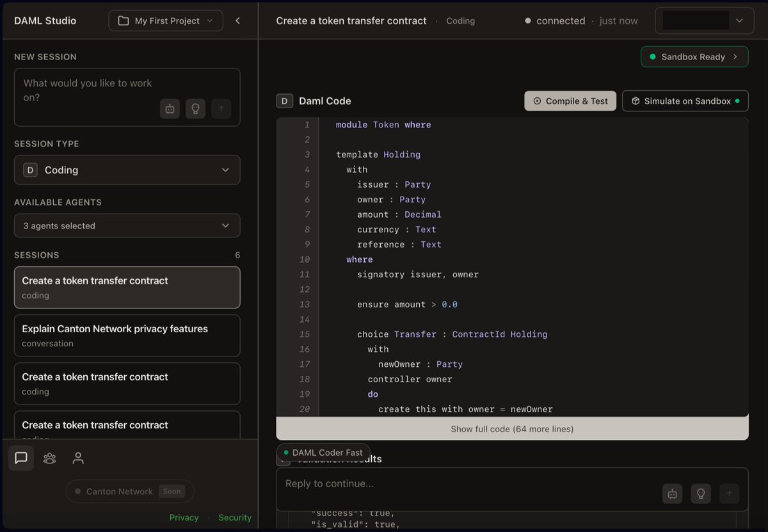This screenshot has width=768, height=532.
Task: Click lightbulb icon in reply box
Action: (x=701, y=494)
